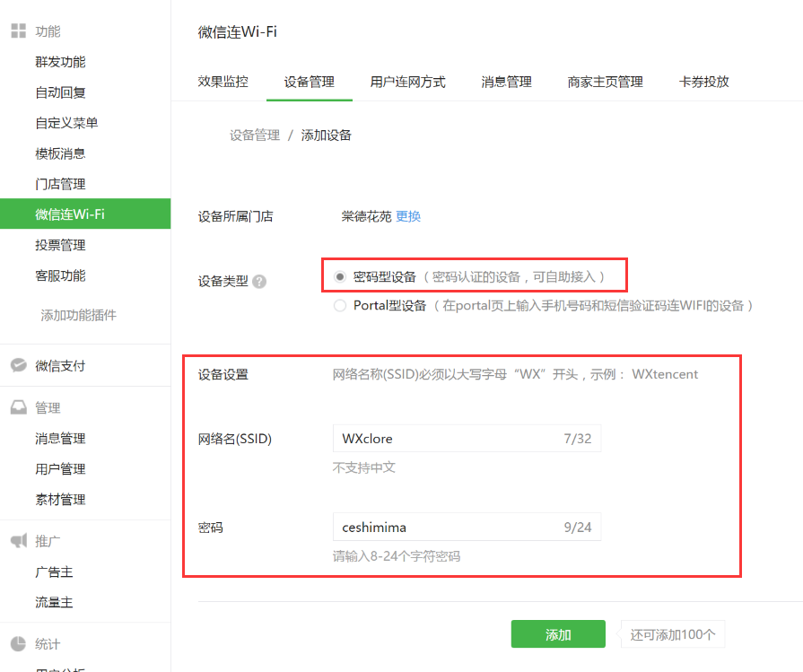This screenshot has height=672, width=803.
Task: Switch to the 效果监控 tab
Action: 223,82
